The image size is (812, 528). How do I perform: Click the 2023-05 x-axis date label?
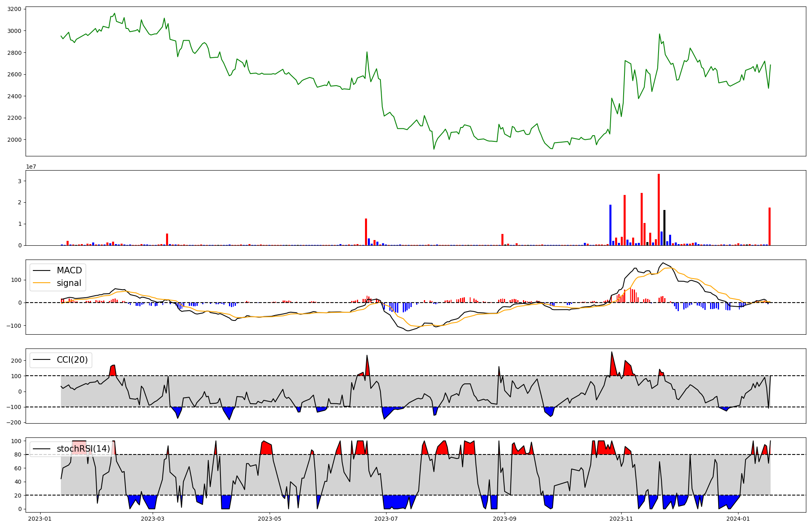coord(270,519)
